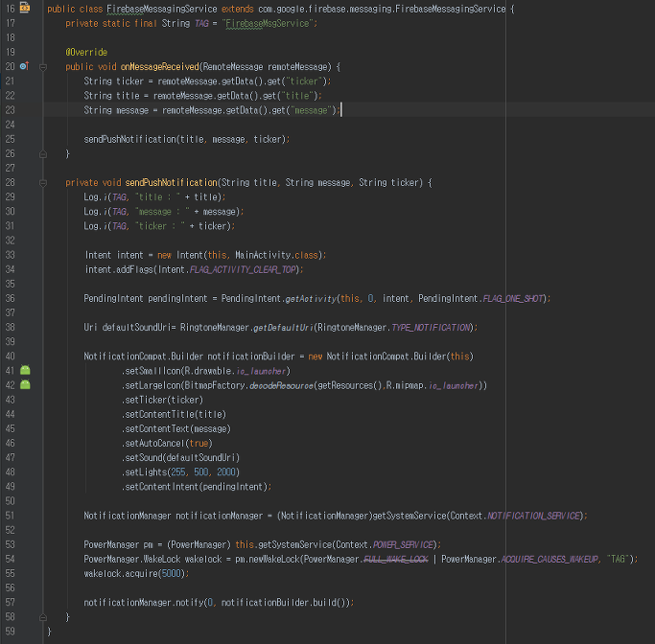Collapse the sendPushNotification method fold on line 28
This screenshot has width=655, height=644.
pyautogui.click(x=42, y=183)
